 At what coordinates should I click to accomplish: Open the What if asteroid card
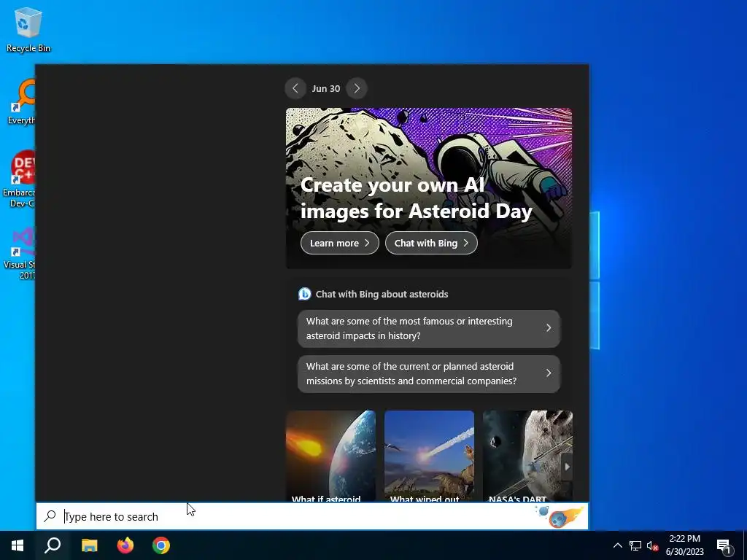(x=330, y=456)
